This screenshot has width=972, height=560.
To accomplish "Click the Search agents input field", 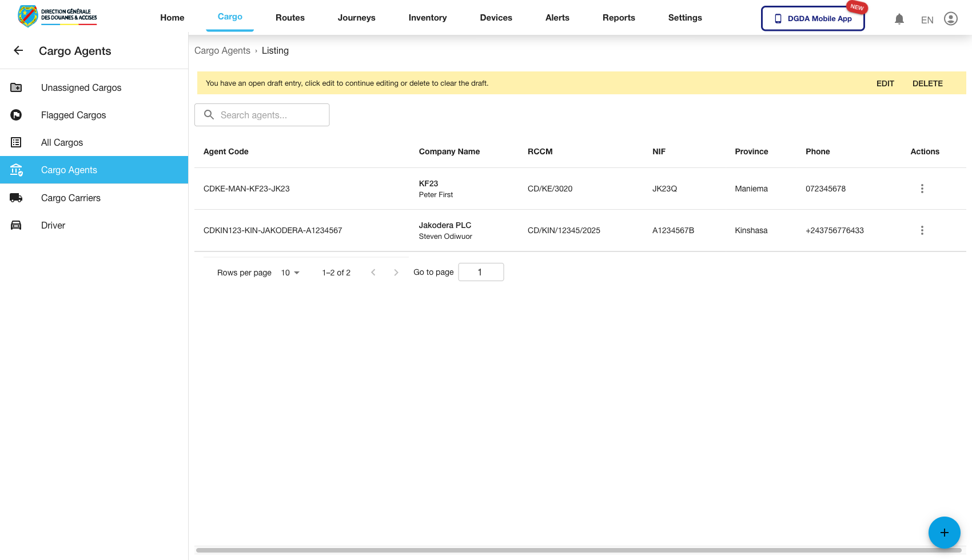I will pyautogui.click(x=269, y=115).
